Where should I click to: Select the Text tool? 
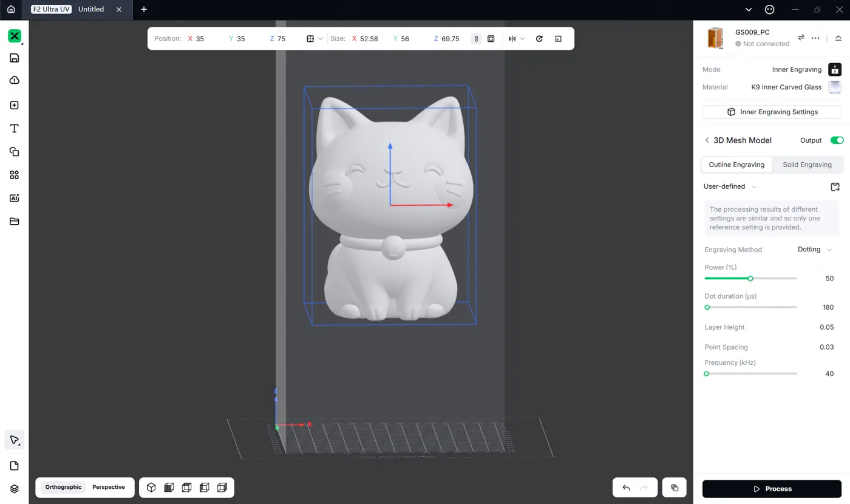coord(15,129)
